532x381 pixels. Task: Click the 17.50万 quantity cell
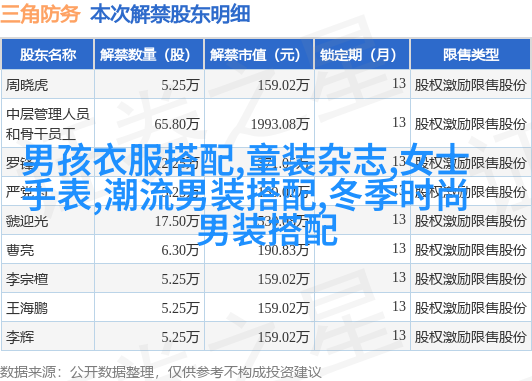pos(177,221)
